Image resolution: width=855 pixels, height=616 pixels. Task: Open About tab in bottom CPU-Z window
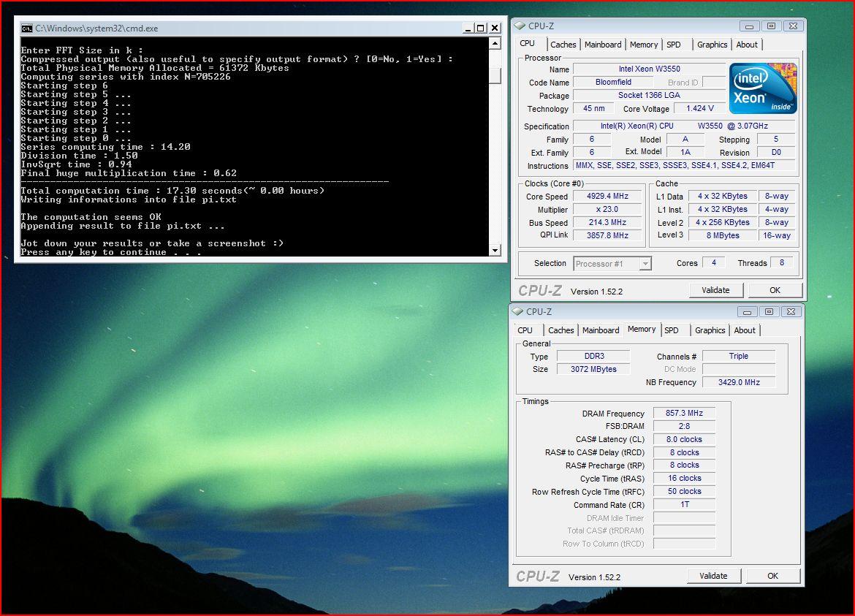point(745,330)
